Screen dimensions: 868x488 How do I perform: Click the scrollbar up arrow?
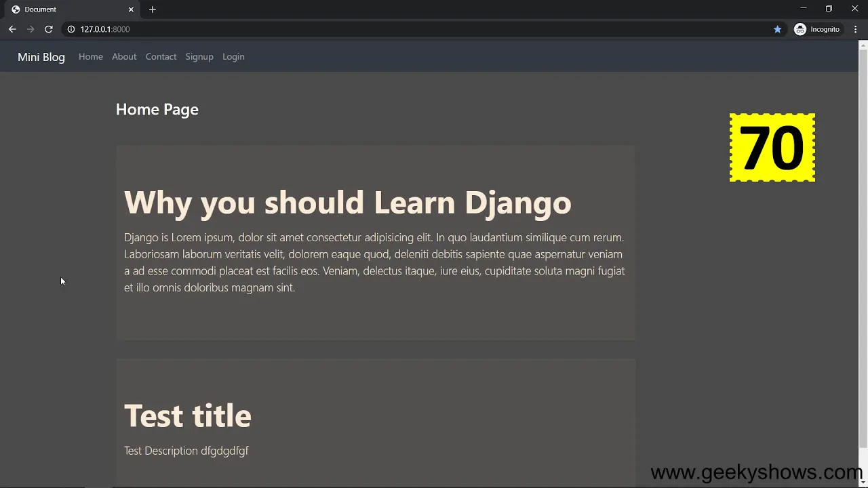863,45
